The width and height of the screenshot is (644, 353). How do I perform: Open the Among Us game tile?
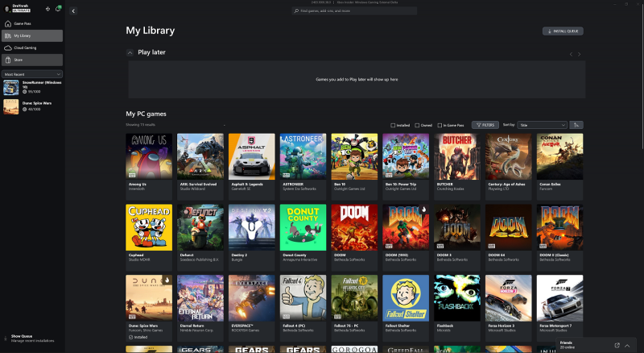click(x=149, y=167)
